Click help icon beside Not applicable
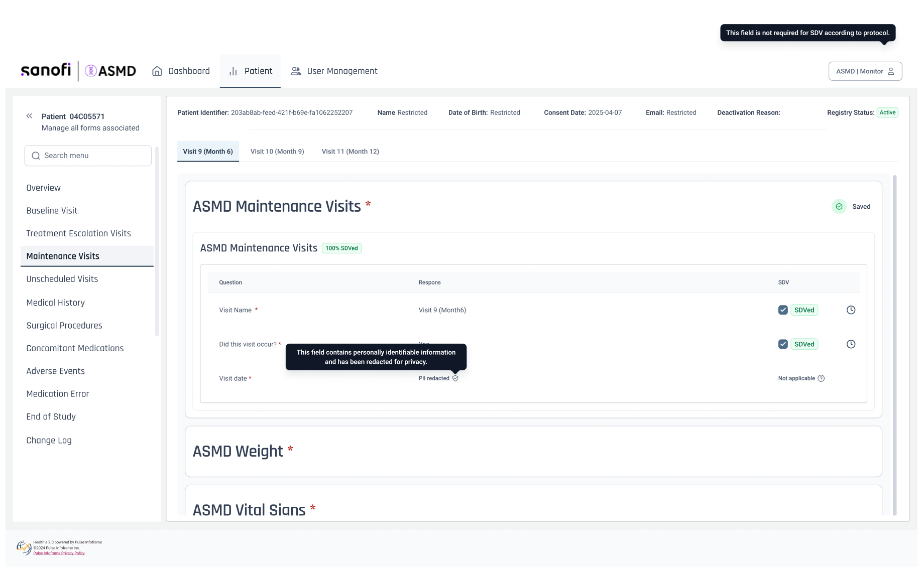924x569 pixels. (x=821, y=378)
